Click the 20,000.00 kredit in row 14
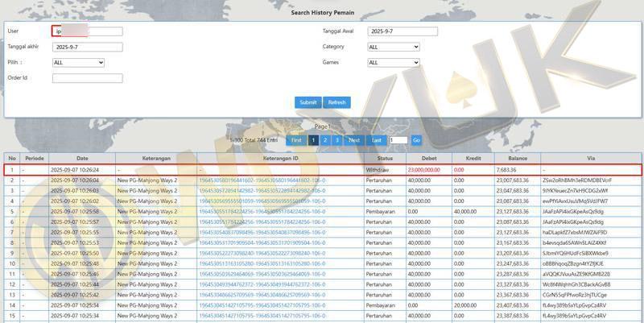Screen dimensions: 644x323 click(x=465, y=306)
